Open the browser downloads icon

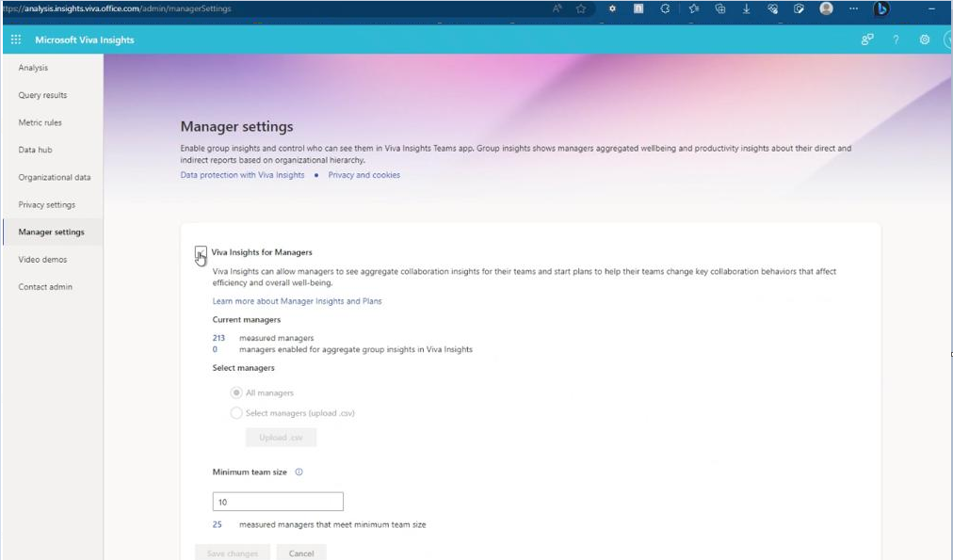[x=746, y=8]
